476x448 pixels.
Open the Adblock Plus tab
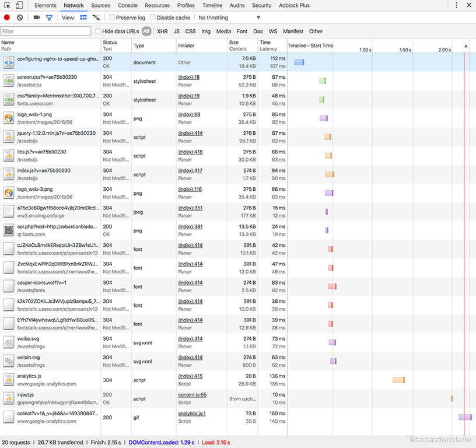pos(294,5)
